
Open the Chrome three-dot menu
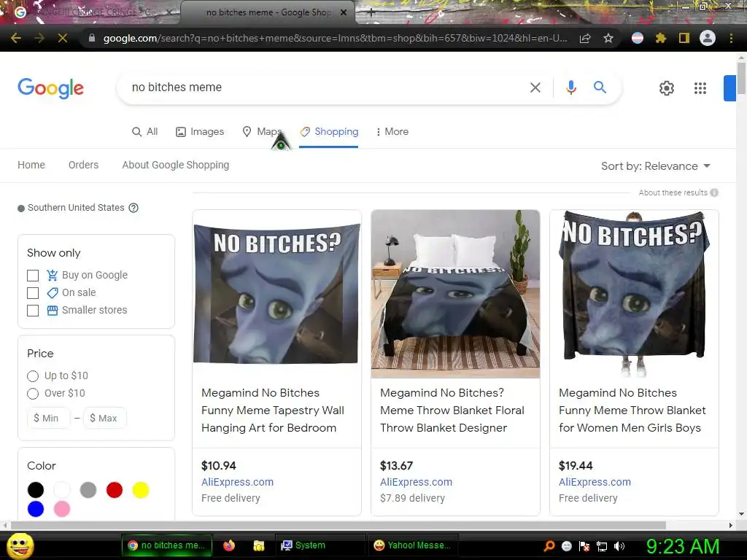[731, 38]
